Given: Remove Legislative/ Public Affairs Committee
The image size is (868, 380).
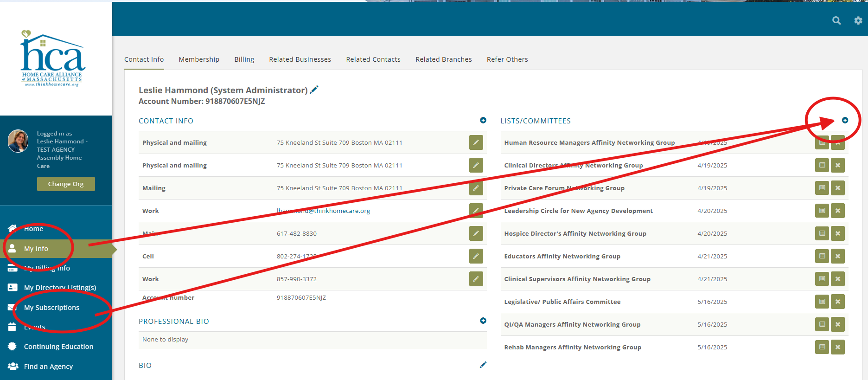Looking at the screenshot, I should pos(838,302).
